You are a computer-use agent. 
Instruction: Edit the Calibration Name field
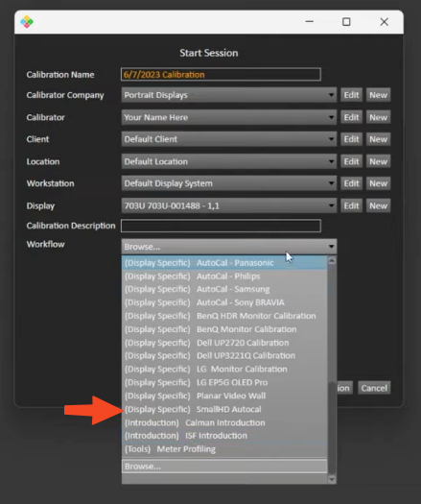[x=221, y=75]
